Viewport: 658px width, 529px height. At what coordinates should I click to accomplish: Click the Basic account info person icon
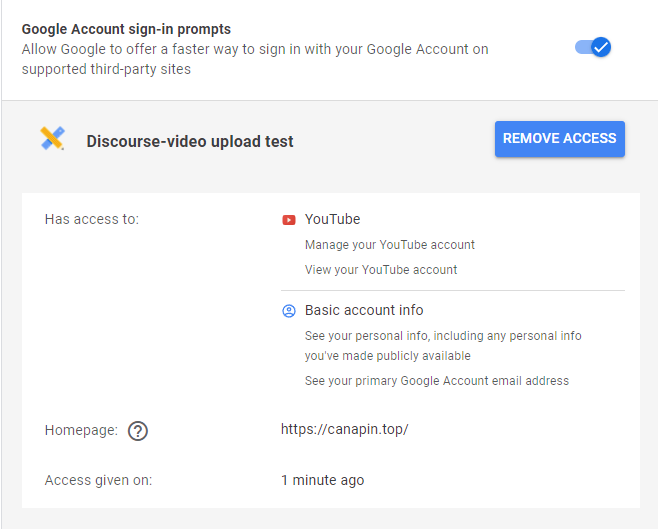coord(289,311)
